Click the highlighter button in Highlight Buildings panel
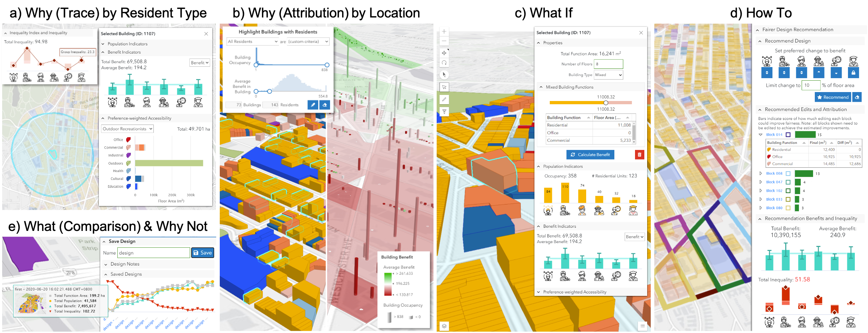 click(313, 105)
